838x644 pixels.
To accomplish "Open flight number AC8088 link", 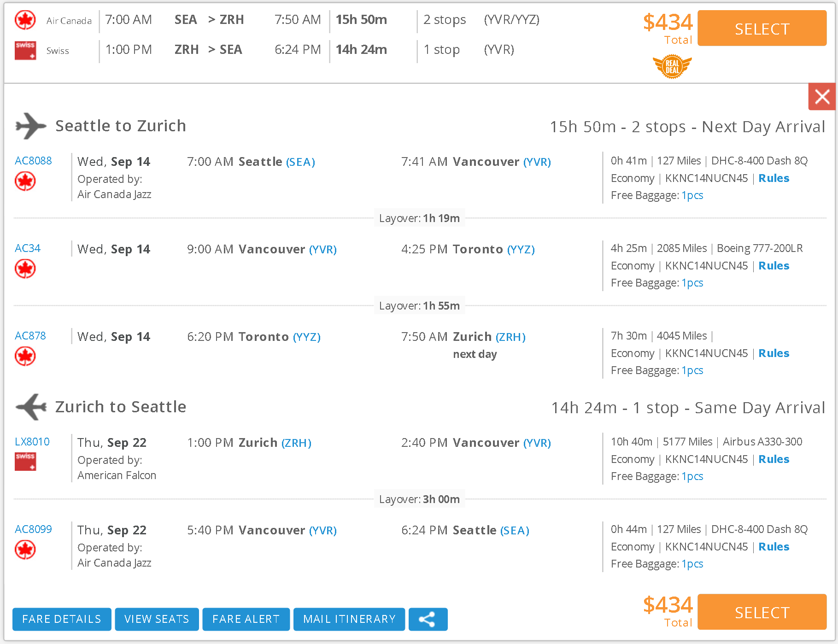I will click(x=33, y=161).
